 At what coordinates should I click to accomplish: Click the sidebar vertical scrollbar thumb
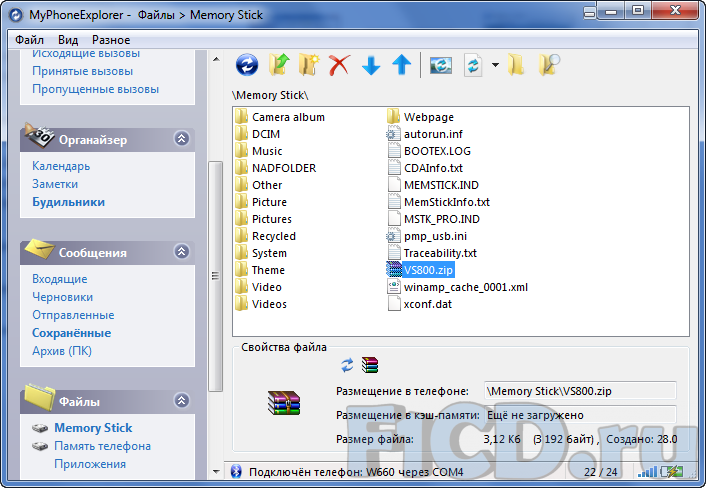(x=216, y=276)
